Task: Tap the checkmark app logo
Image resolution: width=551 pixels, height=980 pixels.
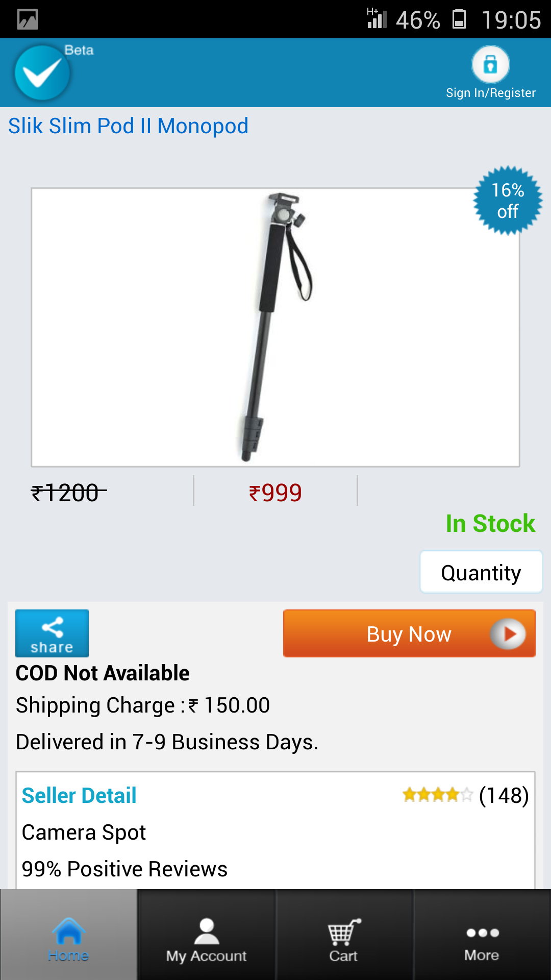Action: click(x=42, y=72)
